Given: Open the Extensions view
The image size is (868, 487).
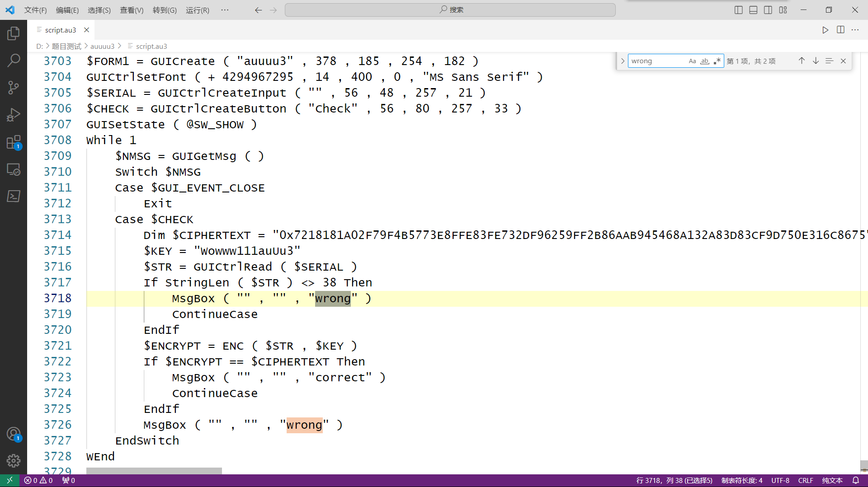Looking at the screenshot, I should pos(14,142).
